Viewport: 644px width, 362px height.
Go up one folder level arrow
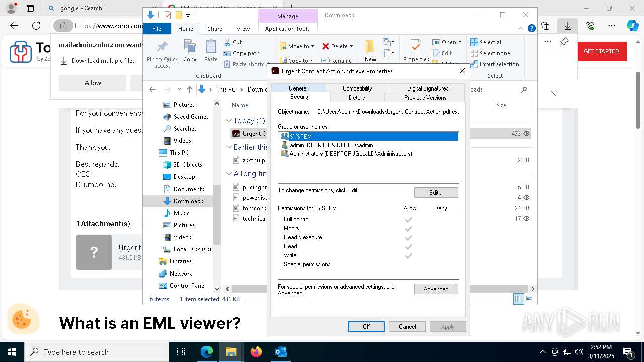coord(189,89)
